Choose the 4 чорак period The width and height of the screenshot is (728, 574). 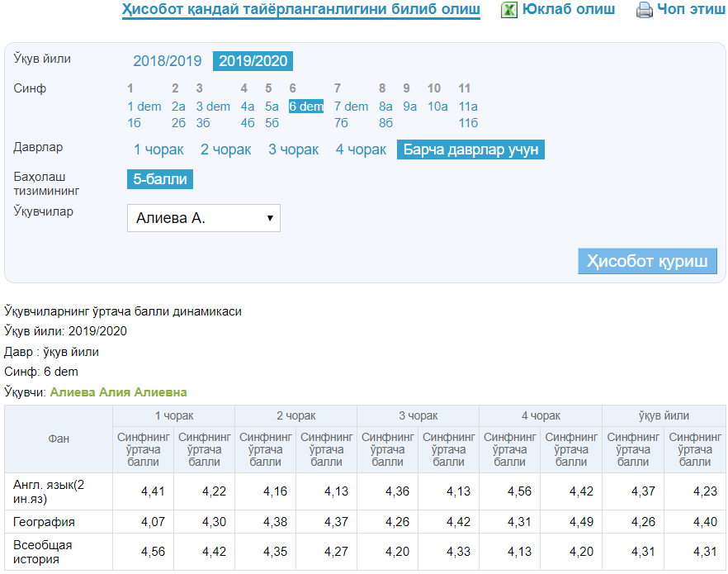click(361, 149)
